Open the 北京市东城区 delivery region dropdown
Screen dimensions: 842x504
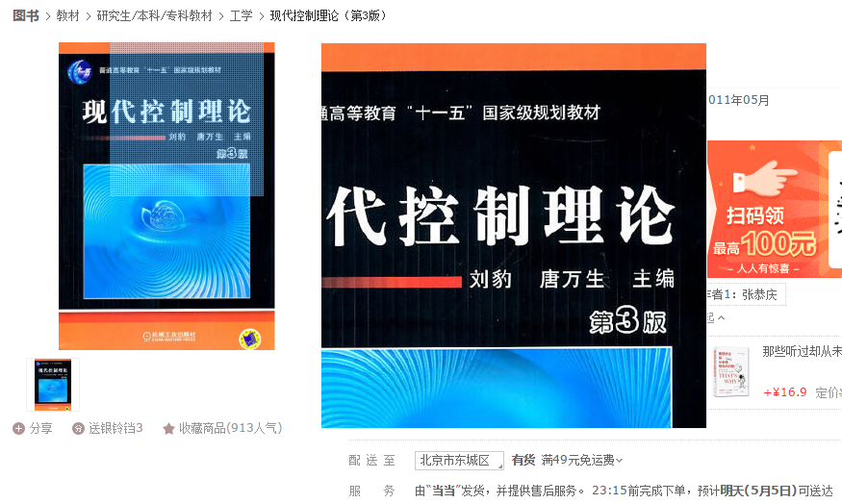(x=459, y=461)
